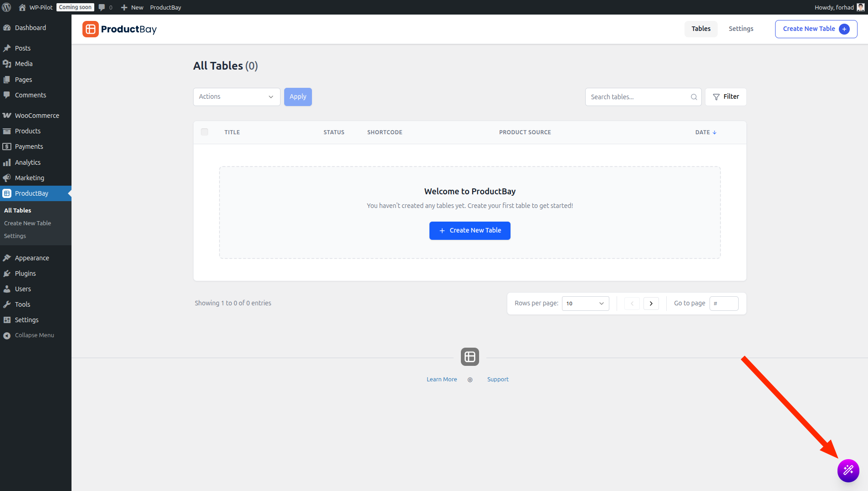
Task: Open Analytics from the admin sidebar
Action: (28, 162)
